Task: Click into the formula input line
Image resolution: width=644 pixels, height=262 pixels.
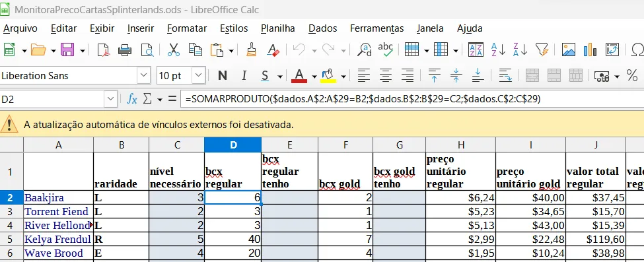Action: [x=412, y=99]
